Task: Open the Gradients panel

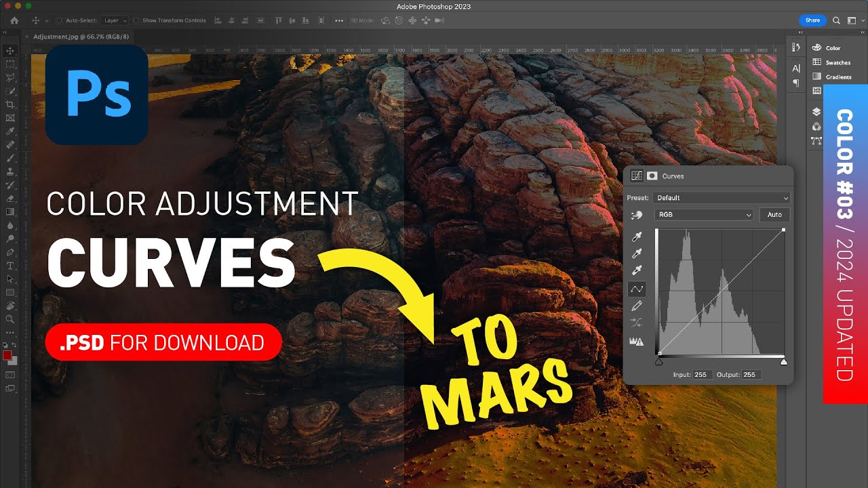Action: point(833,77)
